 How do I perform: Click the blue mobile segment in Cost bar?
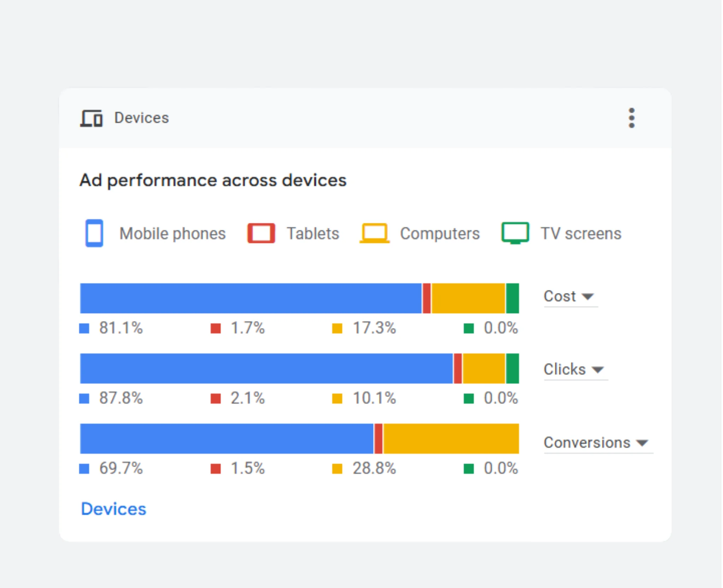coord(251,298)
